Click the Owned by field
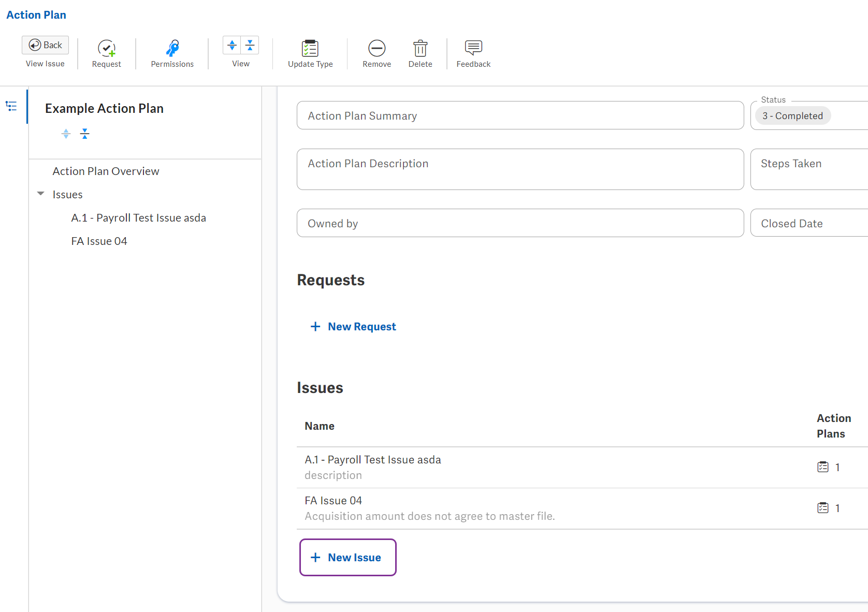The image size is (868, 612). tap(520, 223)
